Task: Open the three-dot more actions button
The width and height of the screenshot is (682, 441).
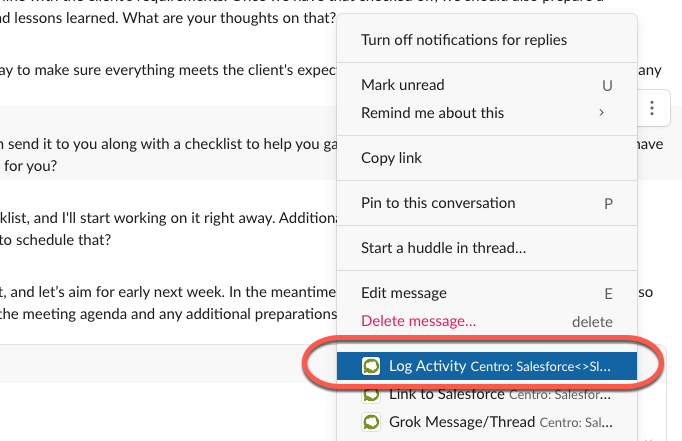Action: pos(652,108)
